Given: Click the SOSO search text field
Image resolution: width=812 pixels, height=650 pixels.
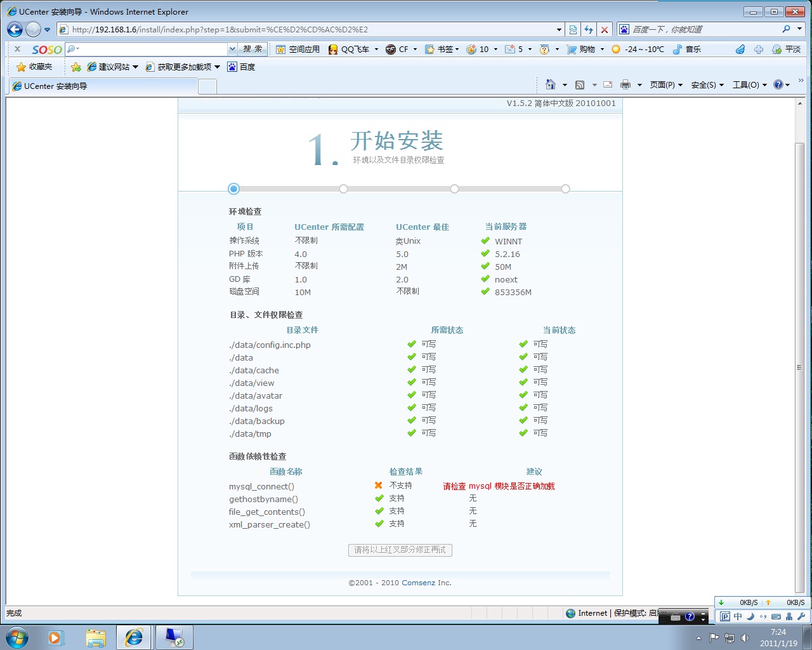Looking at the screenshot, I should 151,49.
